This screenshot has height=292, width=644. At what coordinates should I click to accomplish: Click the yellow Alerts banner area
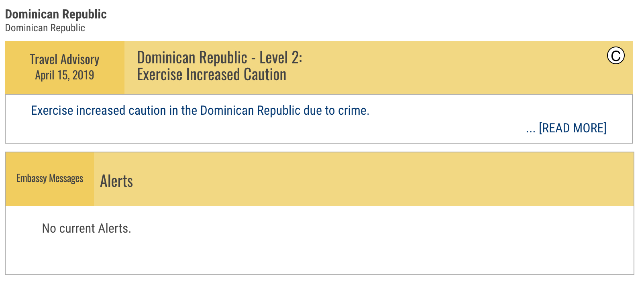point(364,179)
